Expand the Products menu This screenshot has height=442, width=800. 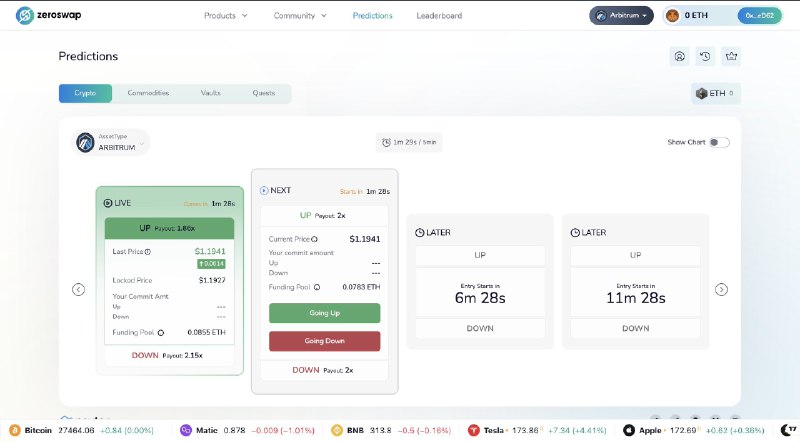coord(226,16)
